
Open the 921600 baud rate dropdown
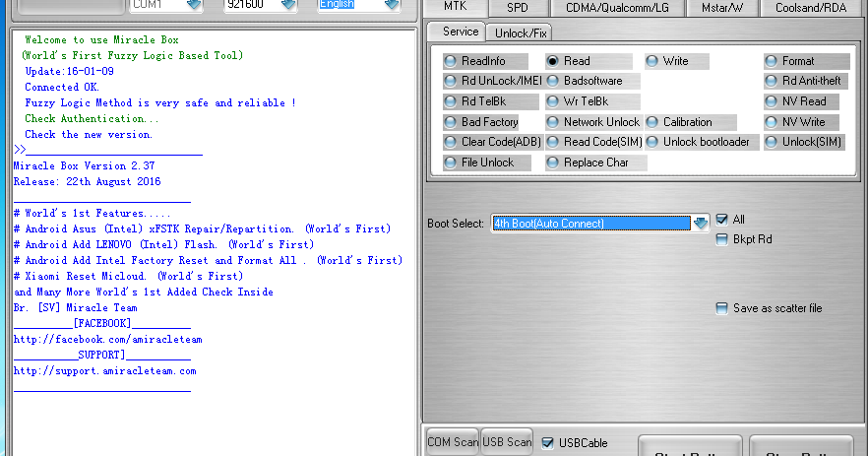click(x=288, y=5)
